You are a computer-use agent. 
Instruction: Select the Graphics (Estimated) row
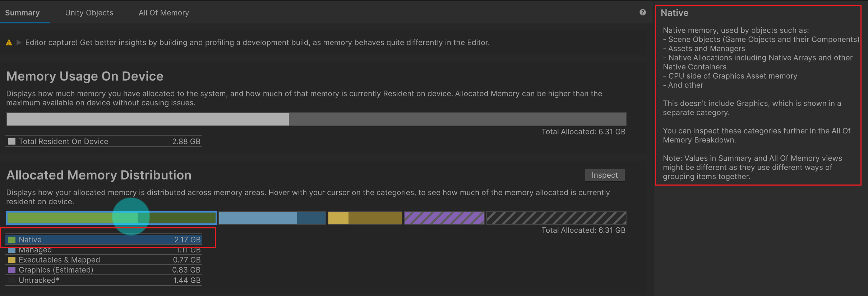(104, 270)
